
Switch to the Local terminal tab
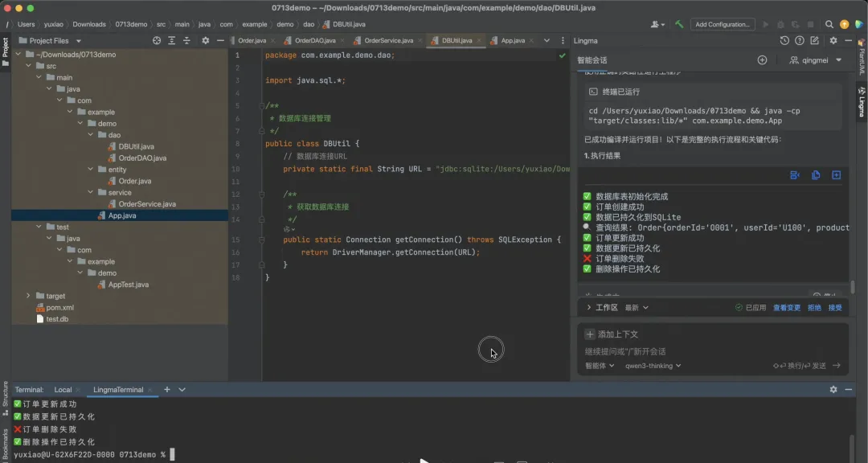coord(63,389)
